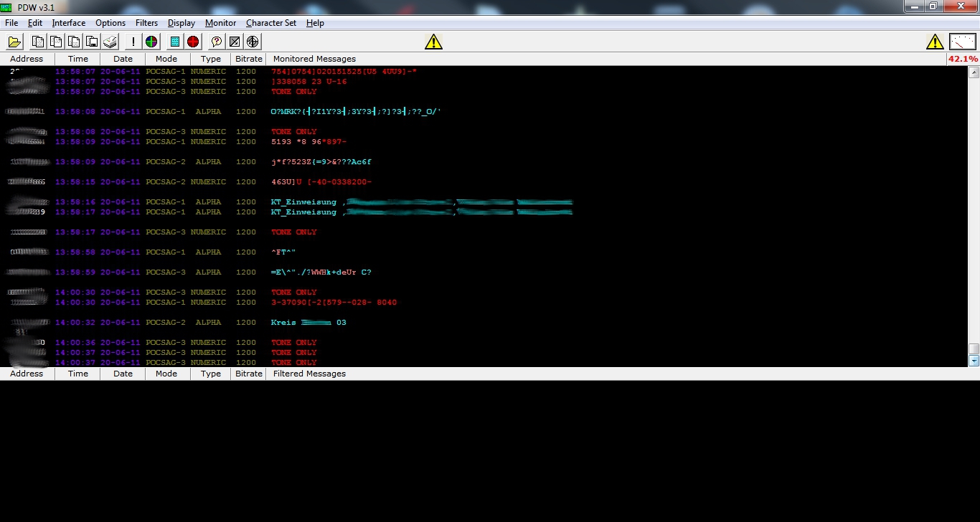Click the red circle toolbar icon
This screenshot has height=522, width=980.
[x=193, y=42]
